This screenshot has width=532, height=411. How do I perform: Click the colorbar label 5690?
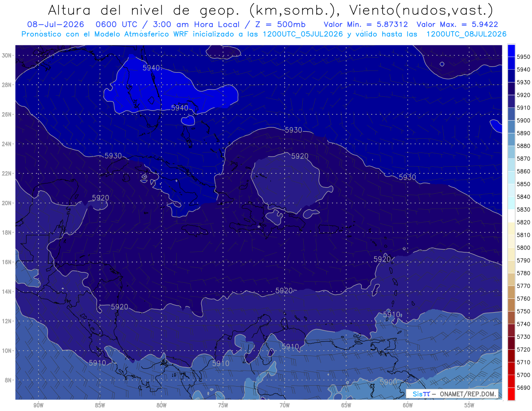pos(524,388)
